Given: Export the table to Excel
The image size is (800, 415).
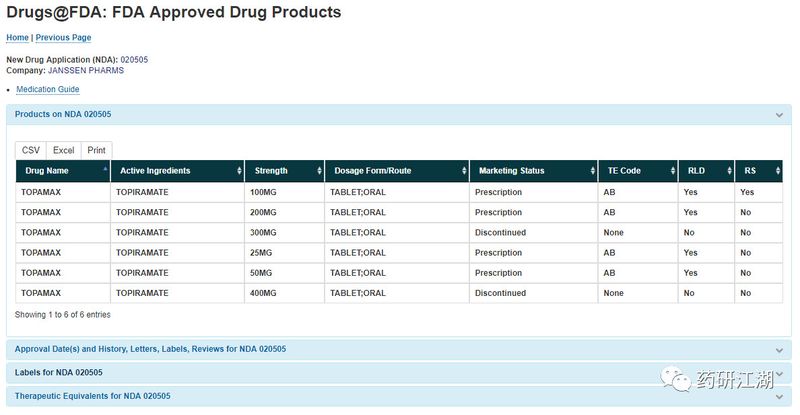Looking at the screenshot, I should (x=63, y=150).
